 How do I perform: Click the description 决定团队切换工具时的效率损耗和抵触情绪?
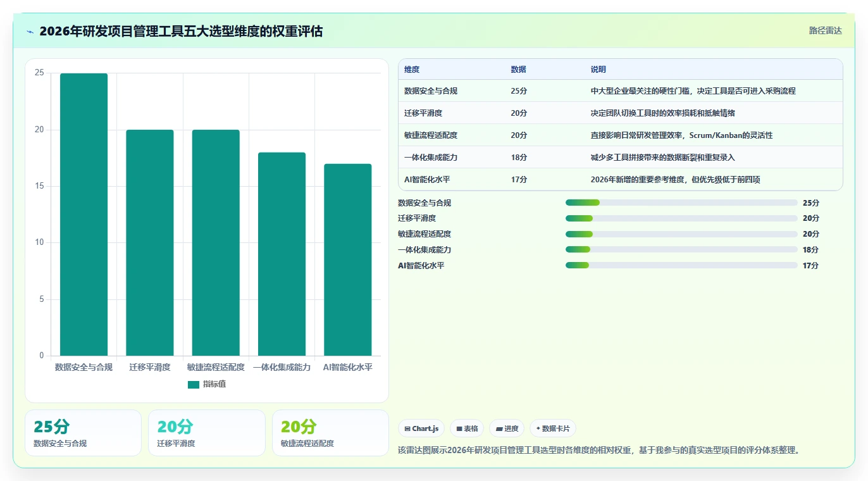[663, 113]
